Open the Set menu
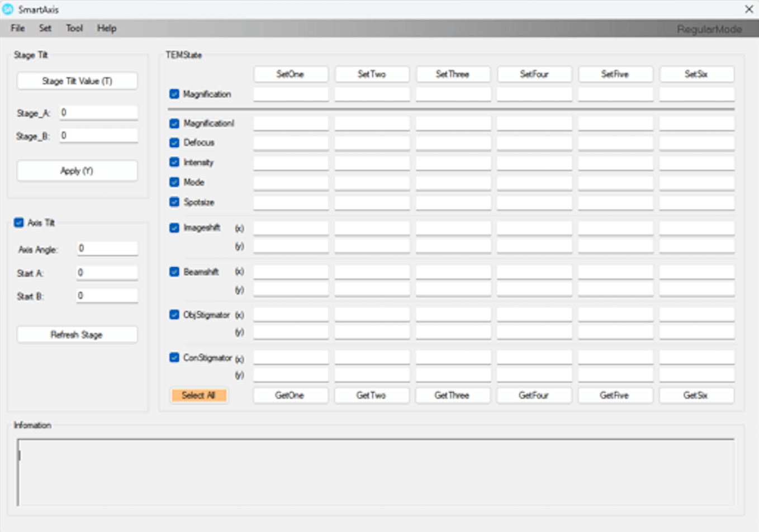The width and height of the screenshot is (759, 532). 45,28
